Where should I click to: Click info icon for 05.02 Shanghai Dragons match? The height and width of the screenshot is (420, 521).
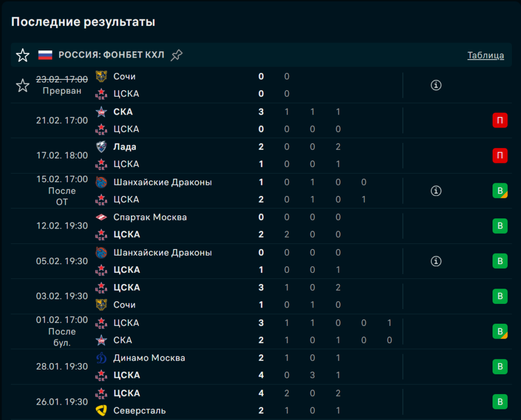436,261
